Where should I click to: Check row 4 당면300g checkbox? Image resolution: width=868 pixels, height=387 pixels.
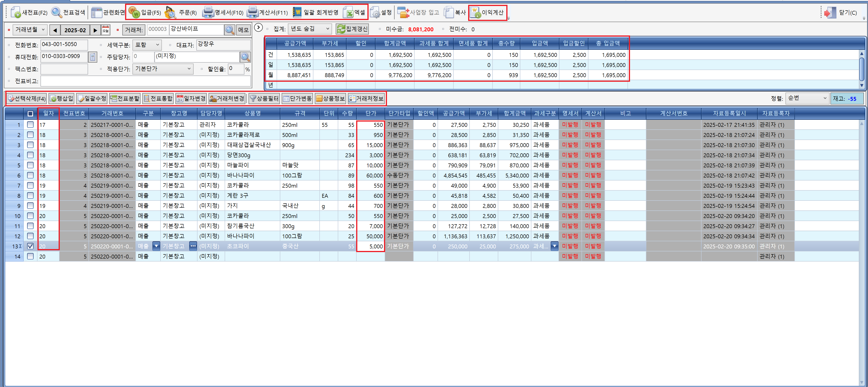(x=30, y=155)
